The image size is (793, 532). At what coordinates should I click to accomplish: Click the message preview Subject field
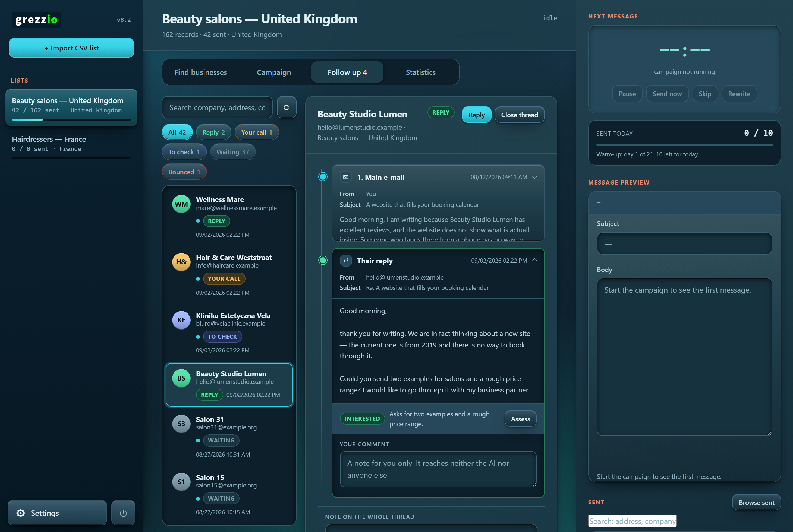[684, 243]
